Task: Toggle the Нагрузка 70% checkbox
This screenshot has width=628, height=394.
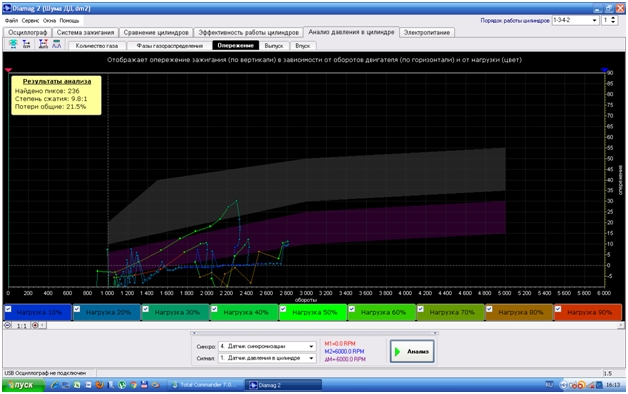Action: pos(421,309)
